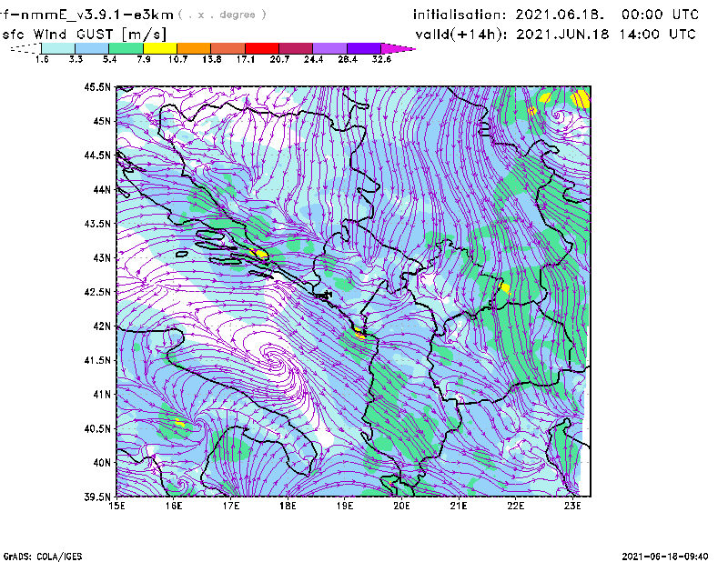Click the legend value '13.8'

211,59
